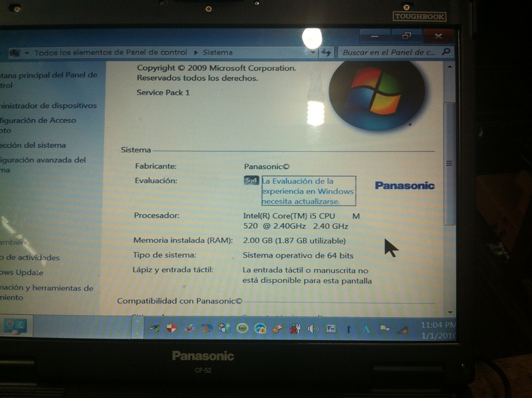Show hidden tray icons arrow
The width and height of the screenshot is (532, 398).
[x=138, y=327]
